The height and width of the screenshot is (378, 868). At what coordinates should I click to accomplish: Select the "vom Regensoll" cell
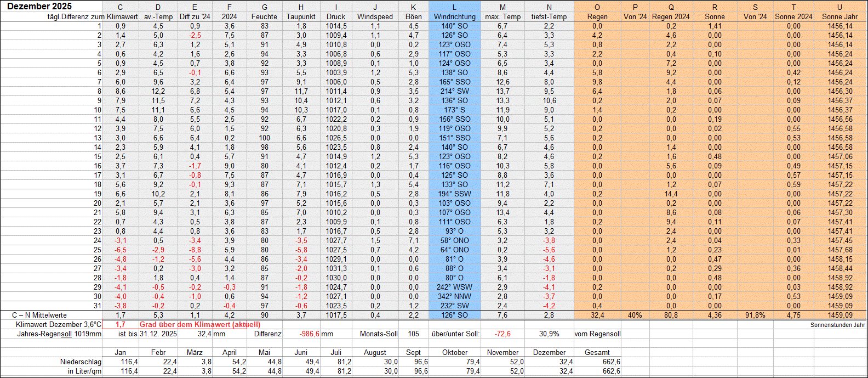(x=597, y=334)
